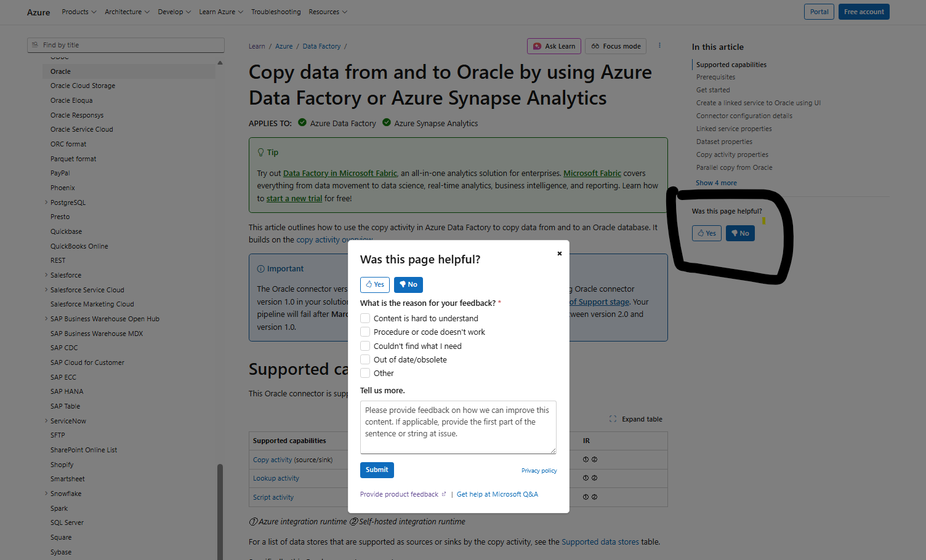The image size is (926, 560).
Task: Enable Focus mode
Action: [x=616, y=46]
